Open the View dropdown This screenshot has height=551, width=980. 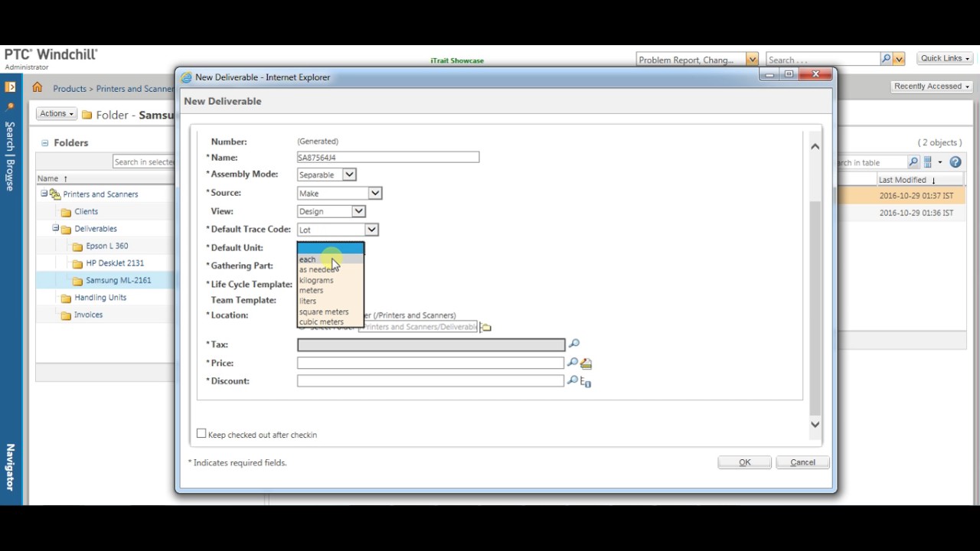pos(358,211)
